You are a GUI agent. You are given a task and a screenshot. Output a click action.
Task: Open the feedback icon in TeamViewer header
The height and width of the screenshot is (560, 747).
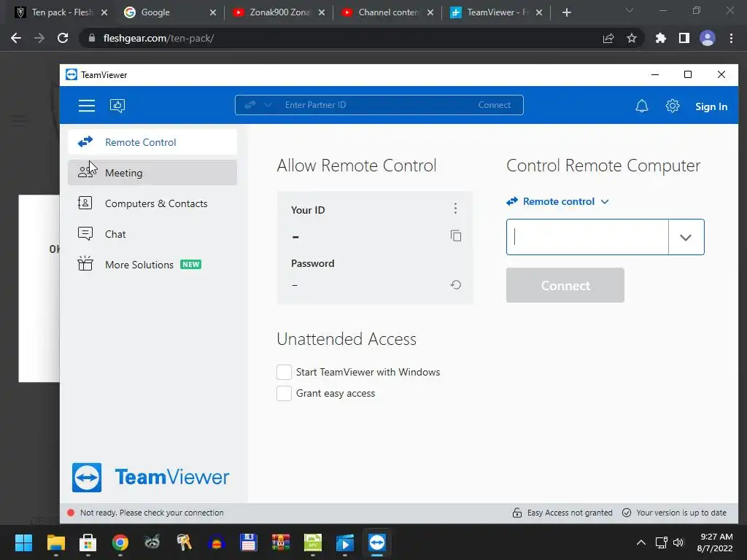tap(117, 106)
